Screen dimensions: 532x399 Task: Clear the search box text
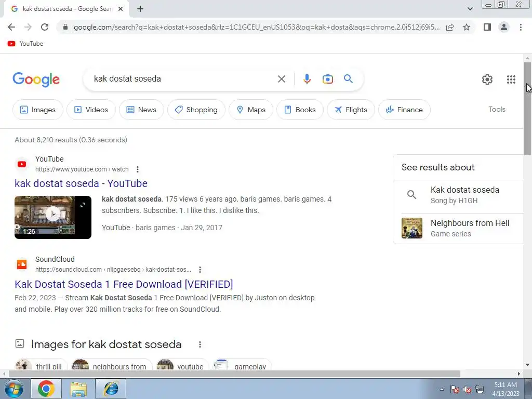[x=281, y=79]
